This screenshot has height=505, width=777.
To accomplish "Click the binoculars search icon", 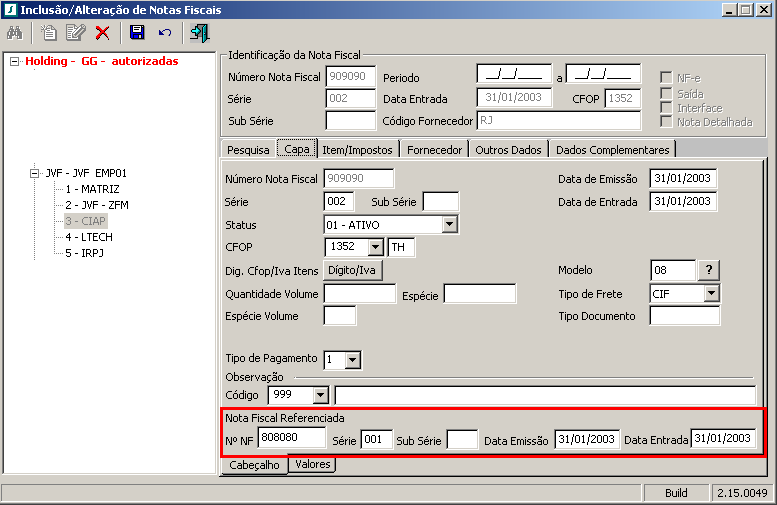I will [x=15, y=33].
